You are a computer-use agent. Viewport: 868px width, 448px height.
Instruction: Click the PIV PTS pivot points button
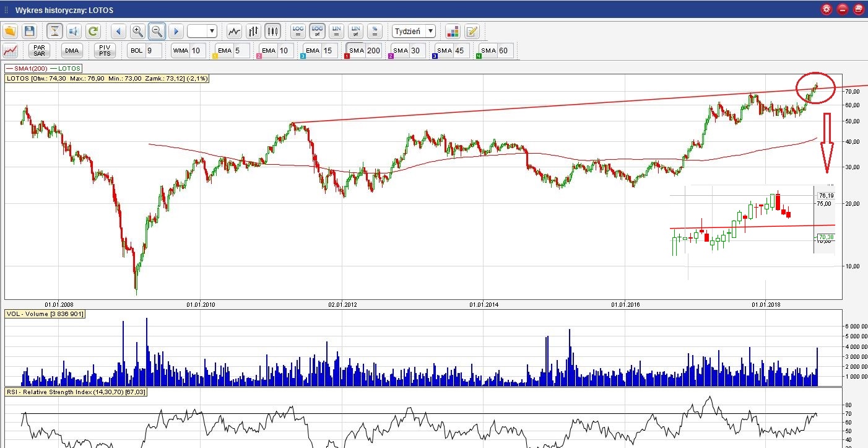[x=105, y=51]
